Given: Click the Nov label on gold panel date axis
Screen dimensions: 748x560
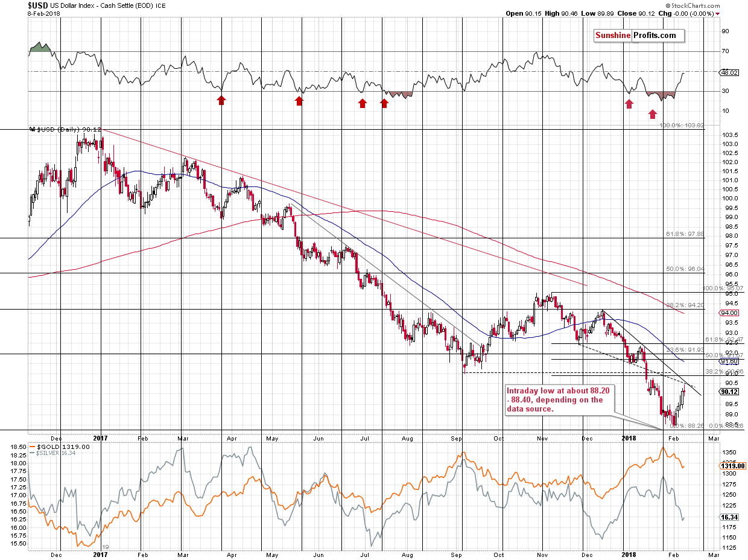Looking at the screenshot, I should pos(543,554).
